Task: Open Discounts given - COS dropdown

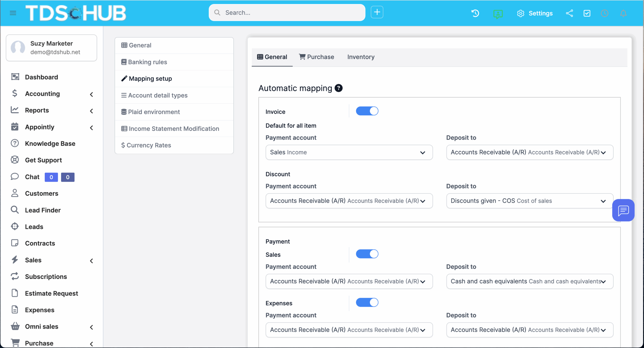Action: 530,201
